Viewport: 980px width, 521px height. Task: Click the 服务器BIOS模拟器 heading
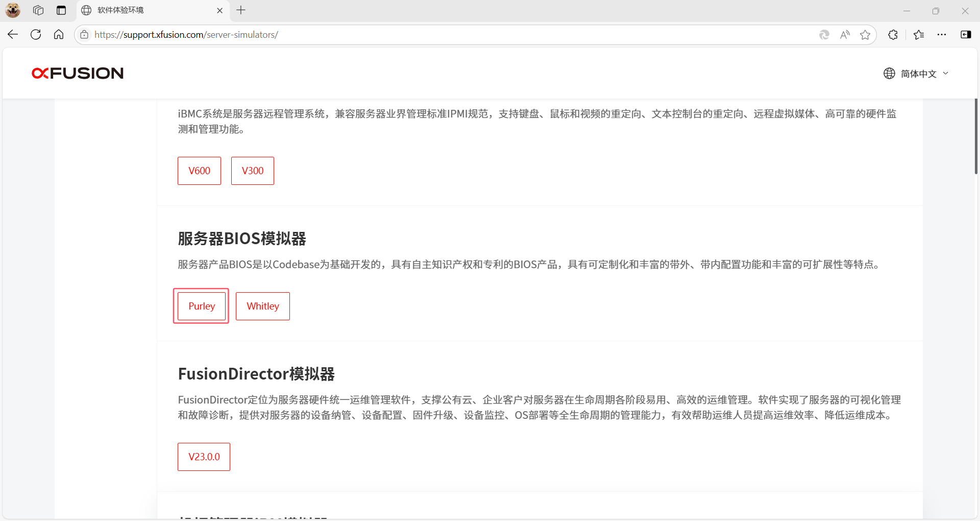coord(242,239)
